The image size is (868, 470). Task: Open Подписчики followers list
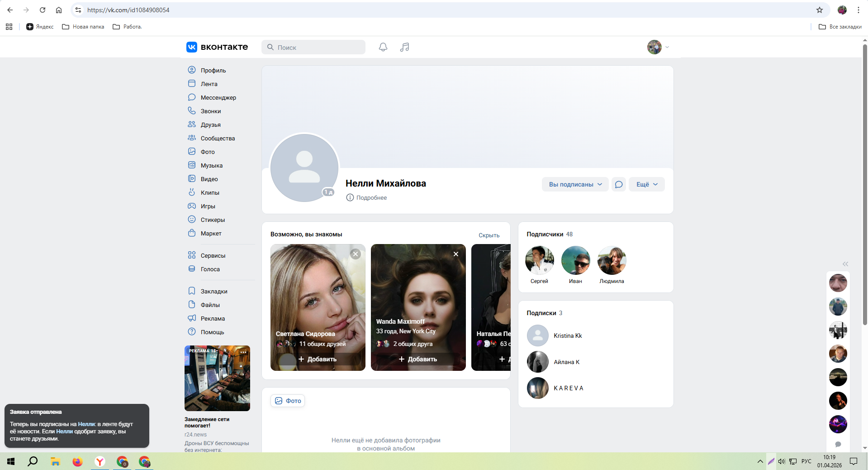[550, 234]
